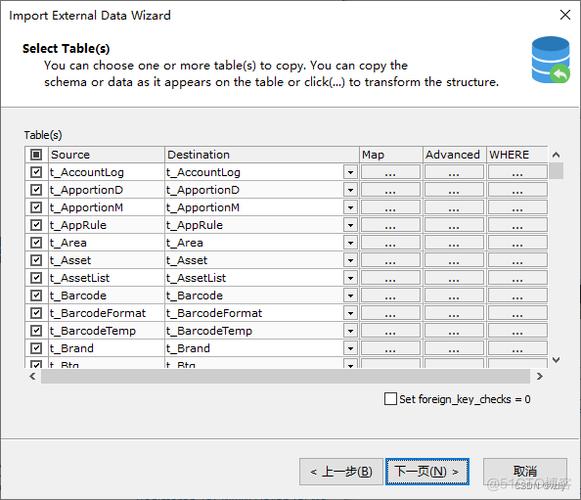The width and height of the screenshot is (581, 500).
Task: Open destination dropdown for t_BarcodeFormat
Action: pyautogui.click(x=350, y=313)
